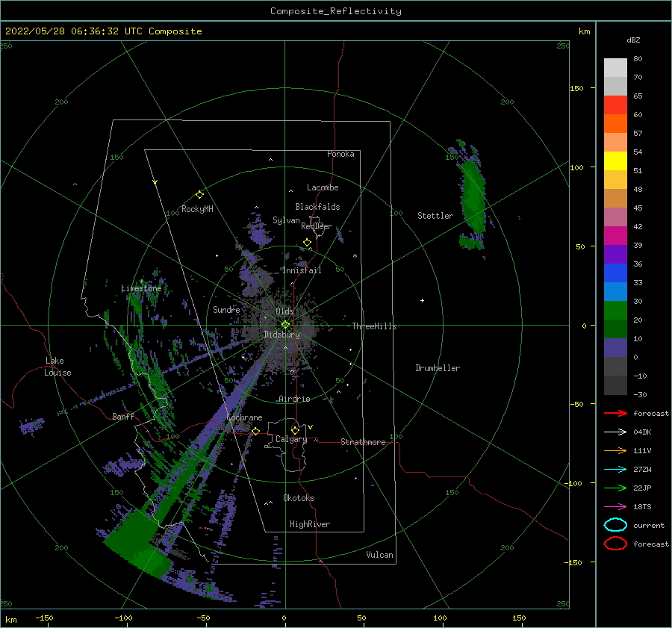672x628 pixels.
Task: Click the Okotoks town label
Action: point(299,498)
